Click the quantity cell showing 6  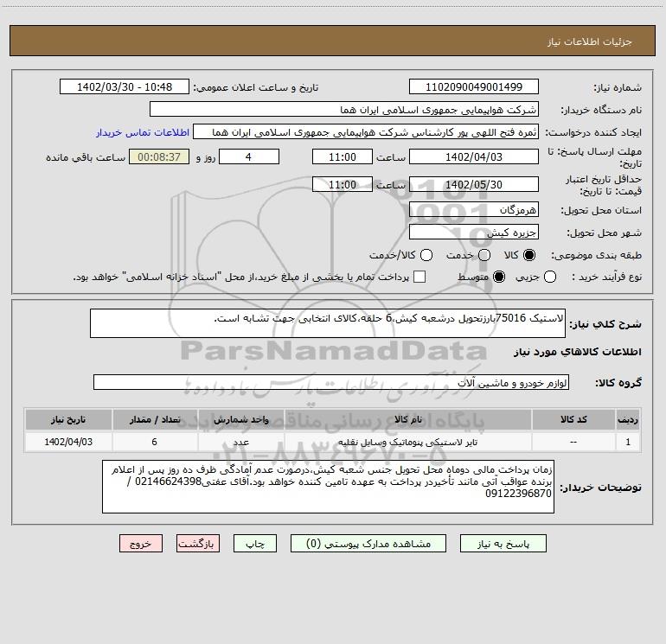point(155,442)
